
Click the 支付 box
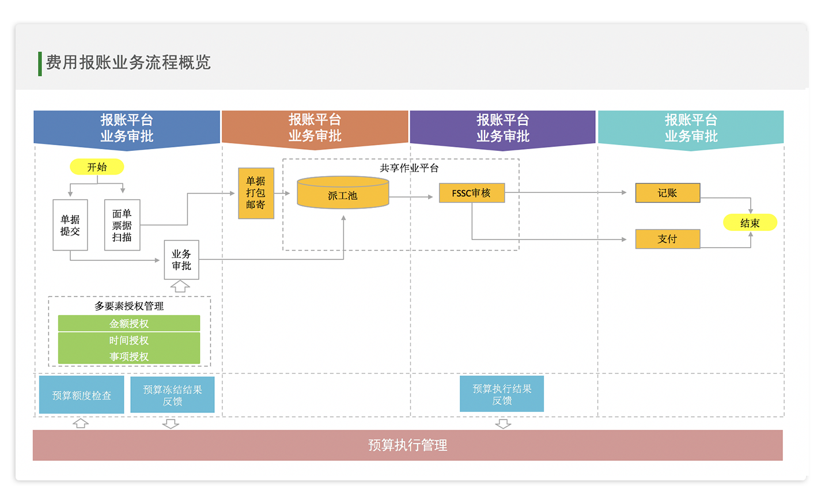667,239
